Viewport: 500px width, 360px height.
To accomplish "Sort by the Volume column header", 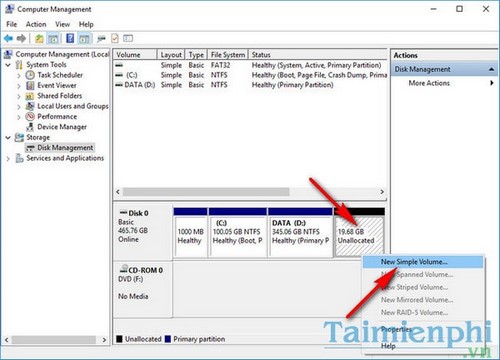I will (x=135, y=55).
